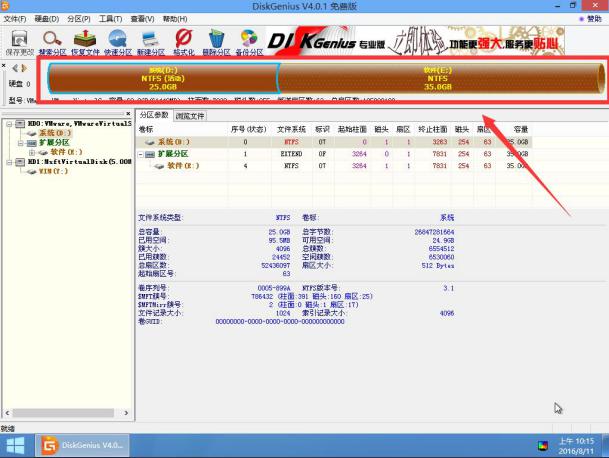Screen dimensions: 609x458
Task: Click the system tray color icon
Action: [x=543, y=446]
